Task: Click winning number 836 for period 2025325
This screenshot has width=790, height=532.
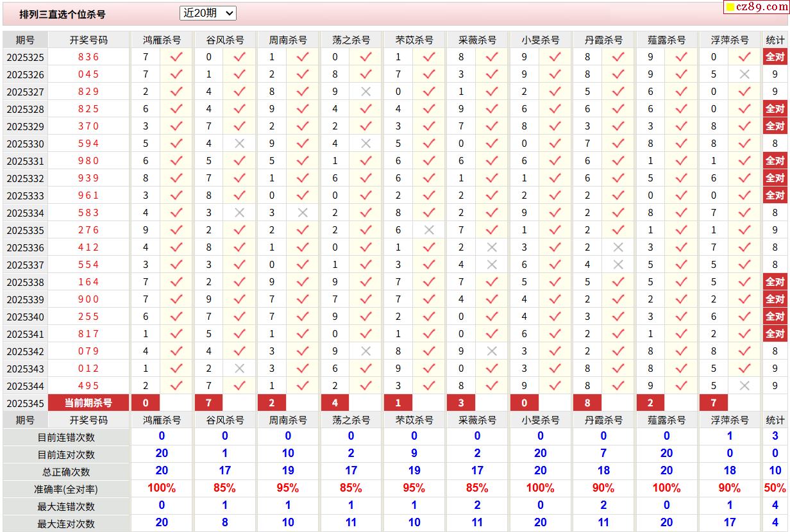Action: click(88, 57)
